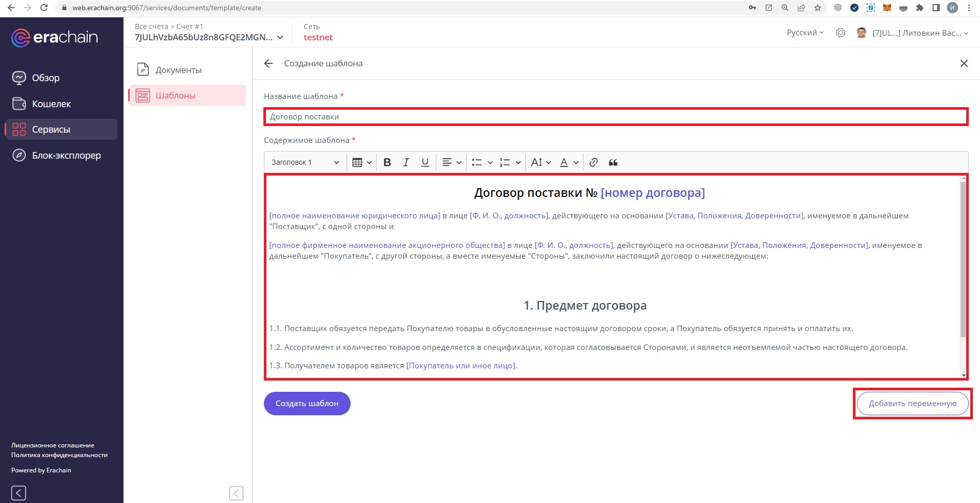The image size is (980, 503).
Task: Insert a table into the template content
Action: 357,162
